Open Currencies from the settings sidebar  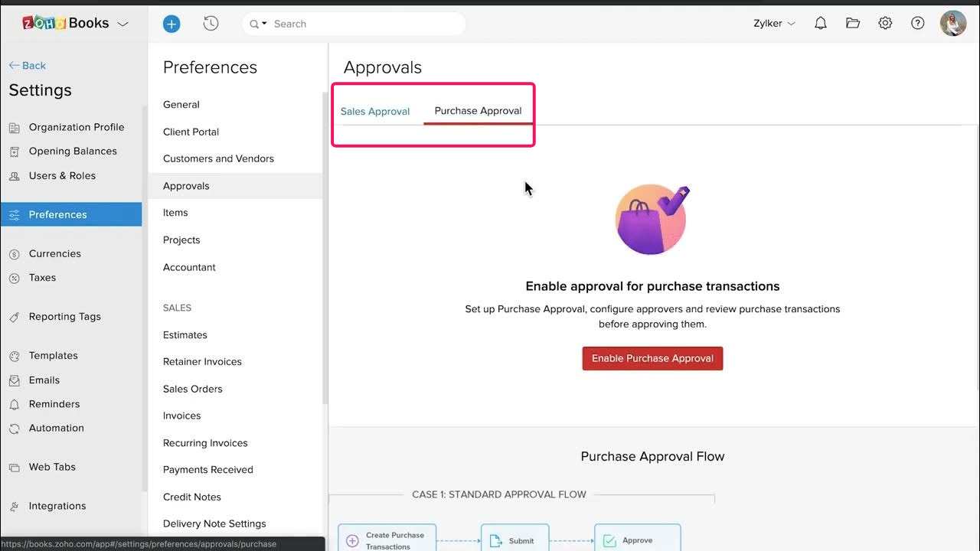[x=54, y=253]
